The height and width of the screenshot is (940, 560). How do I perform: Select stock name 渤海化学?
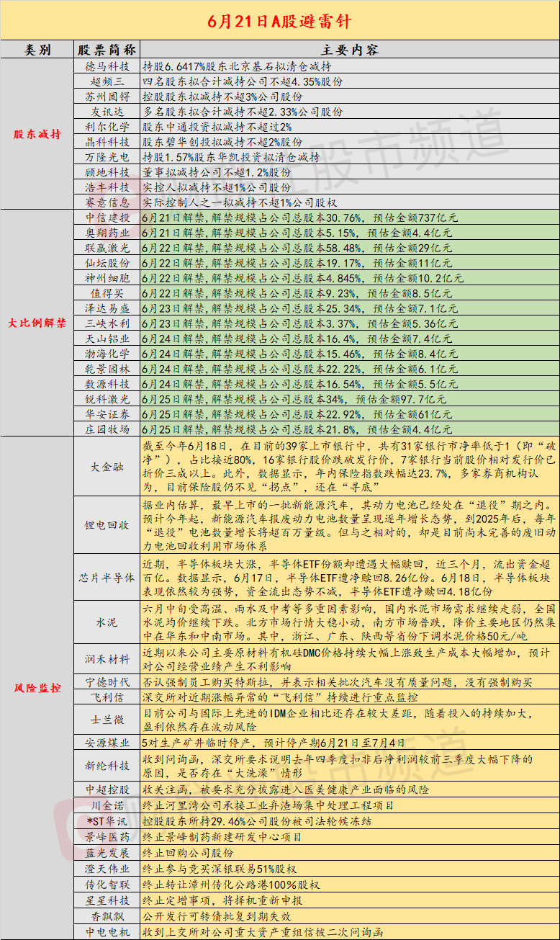[107, 354]
